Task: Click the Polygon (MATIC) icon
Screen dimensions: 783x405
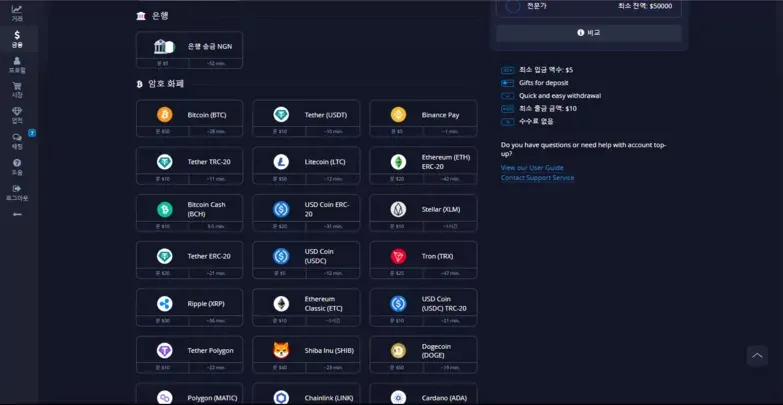Action: (165, 398)
